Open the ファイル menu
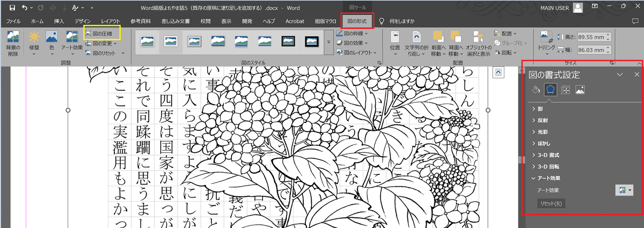This screenshot has width=644, height=228. coord(13,21)
